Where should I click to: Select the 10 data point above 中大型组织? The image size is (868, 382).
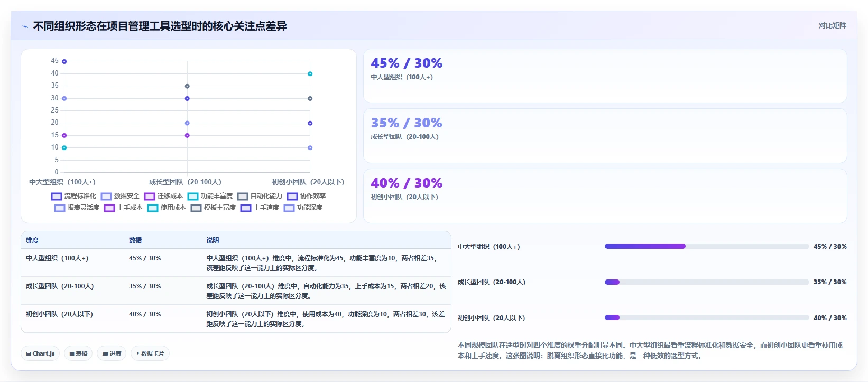pyautogui.click(x=64, y=147)
